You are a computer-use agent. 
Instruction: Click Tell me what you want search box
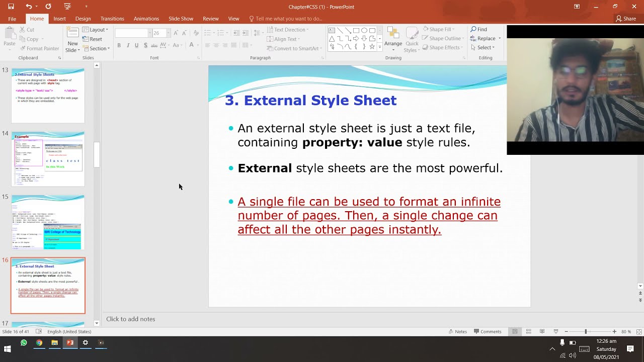tap(286, 19)
